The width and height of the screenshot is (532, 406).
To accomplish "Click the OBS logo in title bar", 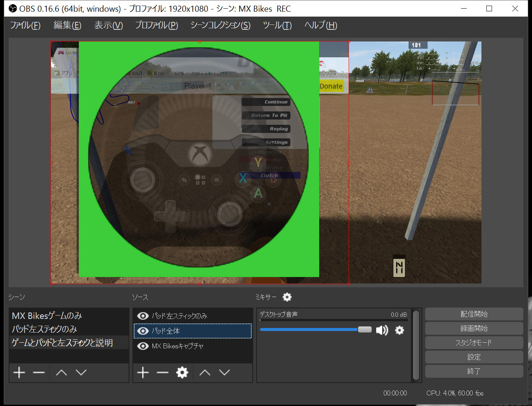I will pyautogui.click(x=13, y=8).
